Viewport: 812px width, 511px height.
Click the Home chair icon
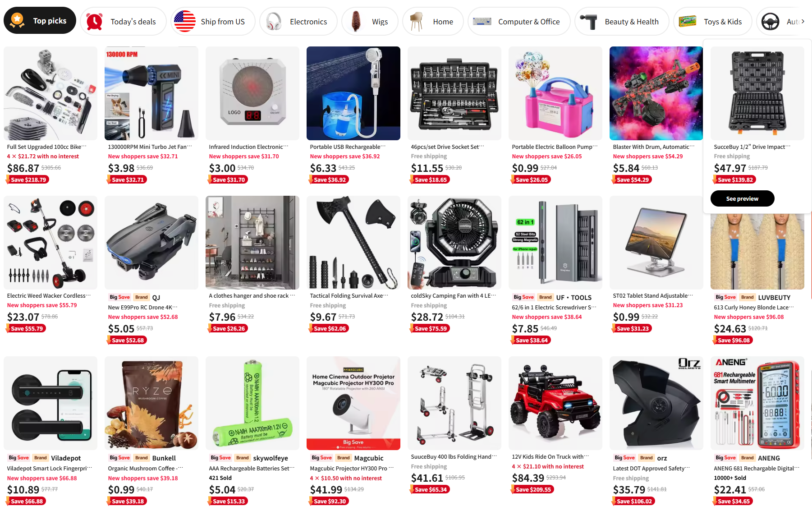click(x=417, y=21)
